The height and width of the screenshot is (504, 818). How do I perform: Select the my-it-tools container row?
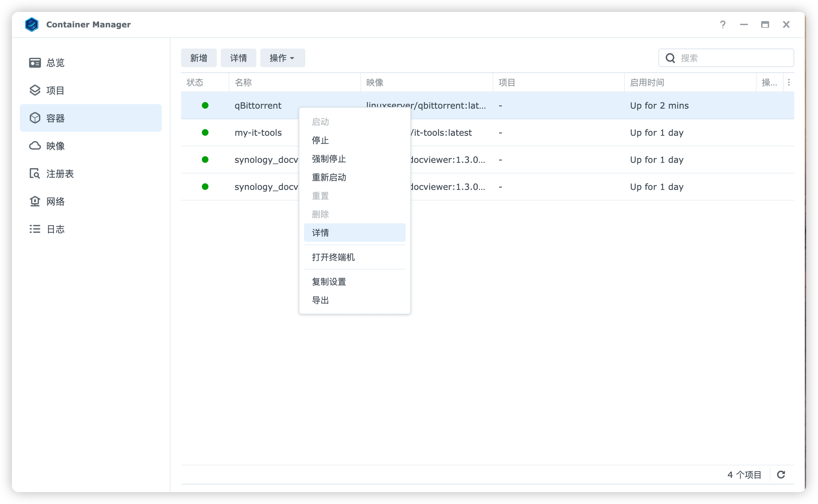click(x=258, y=133)
